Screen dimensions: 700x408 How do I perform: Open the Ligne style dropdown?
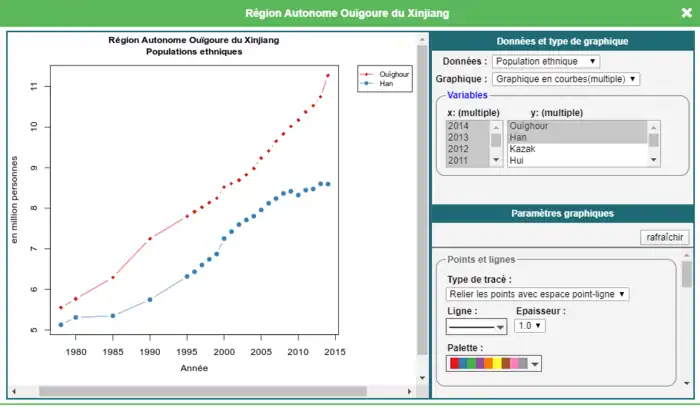coord(476,326)
